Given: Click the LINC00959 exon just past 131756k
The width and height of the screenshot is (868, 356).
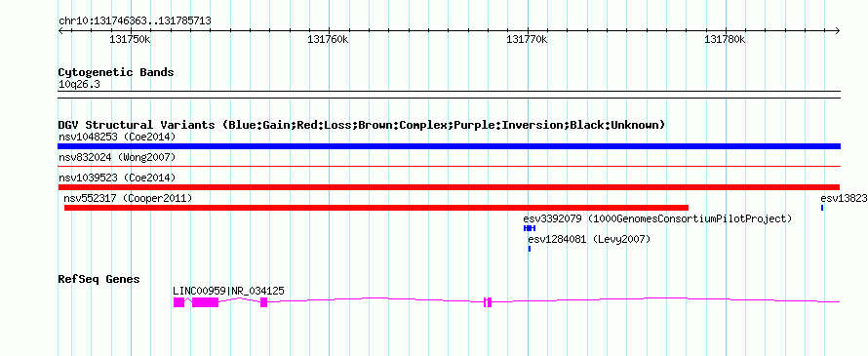Looking at the screenshot, I should click(x=264, y=302).
